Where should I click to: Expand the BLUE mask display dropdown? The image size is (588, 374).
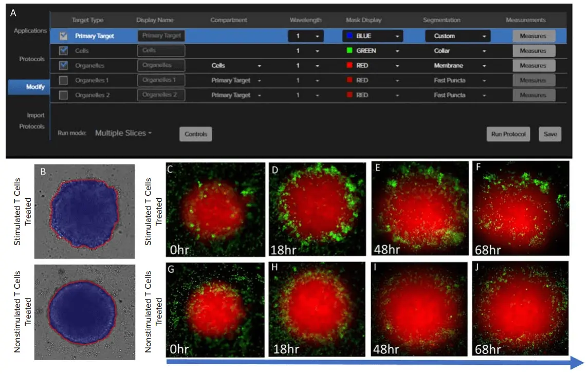tap(372, 36)
